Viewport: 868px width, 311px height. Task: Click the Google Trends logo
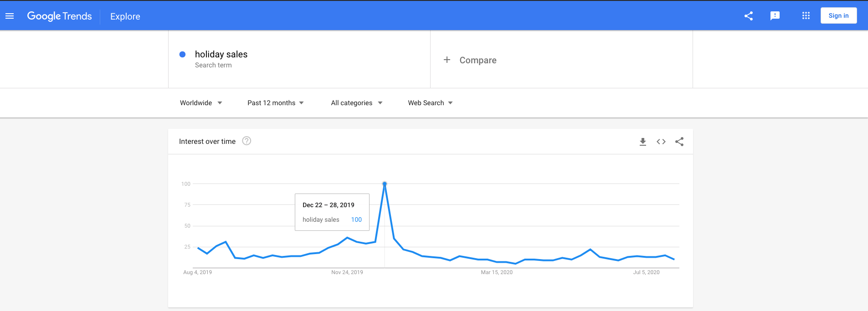(x=60, y=16)
